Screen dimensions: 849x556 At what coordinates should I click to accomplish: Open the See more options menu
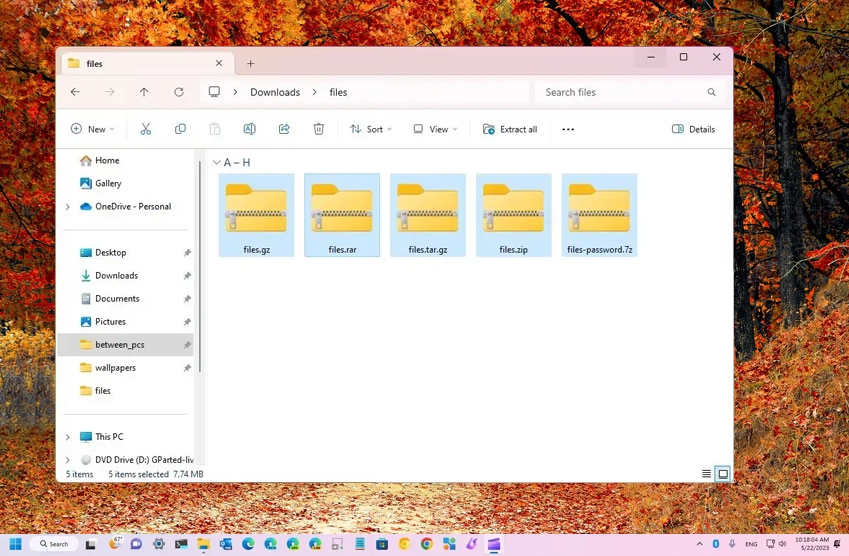click(568, 129)
